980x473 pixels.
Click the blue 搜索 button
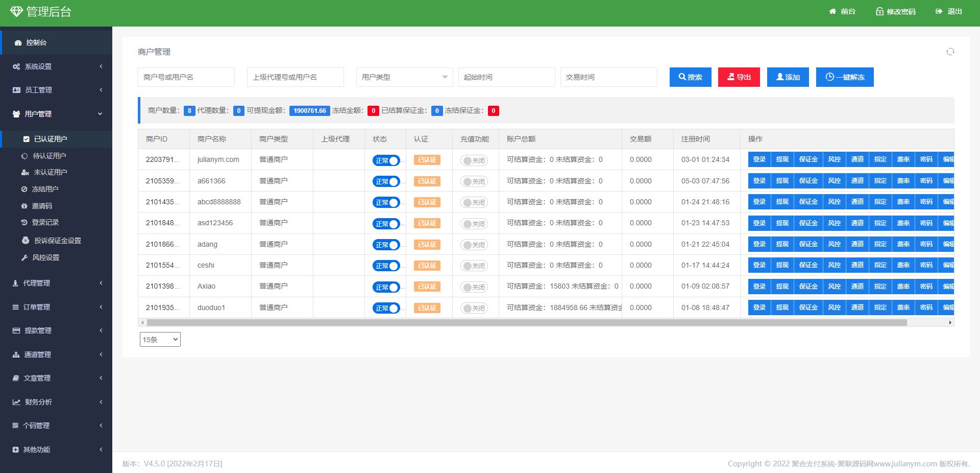[x=691, y=77]
